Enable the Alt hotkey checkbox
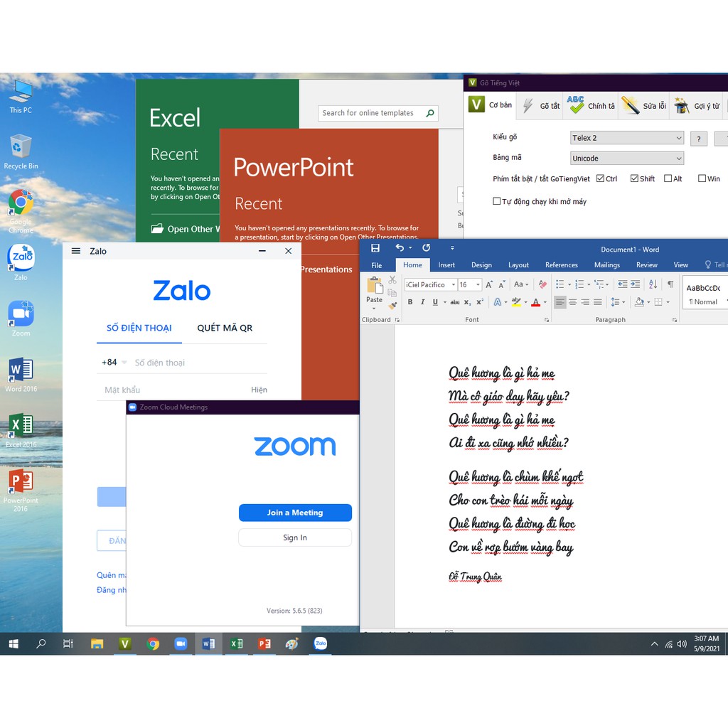Image resolution: width=728 pixels, height=728 pixels. coord(668,178)
